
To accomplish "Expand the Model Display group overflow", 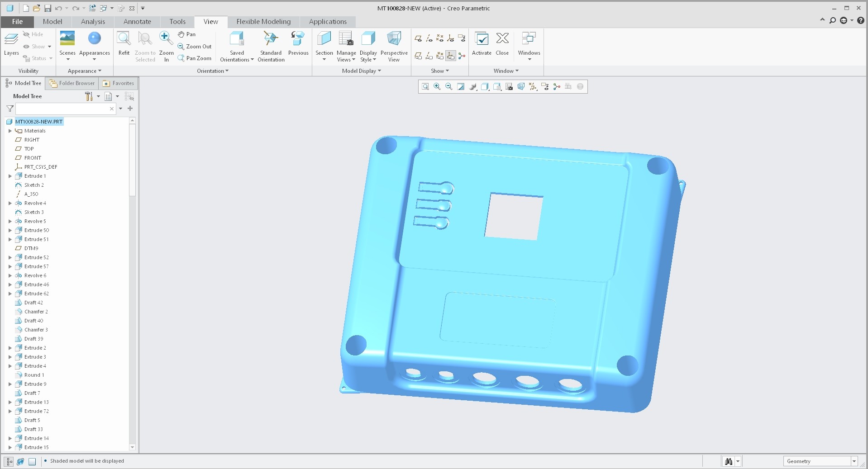I will 361,71.
